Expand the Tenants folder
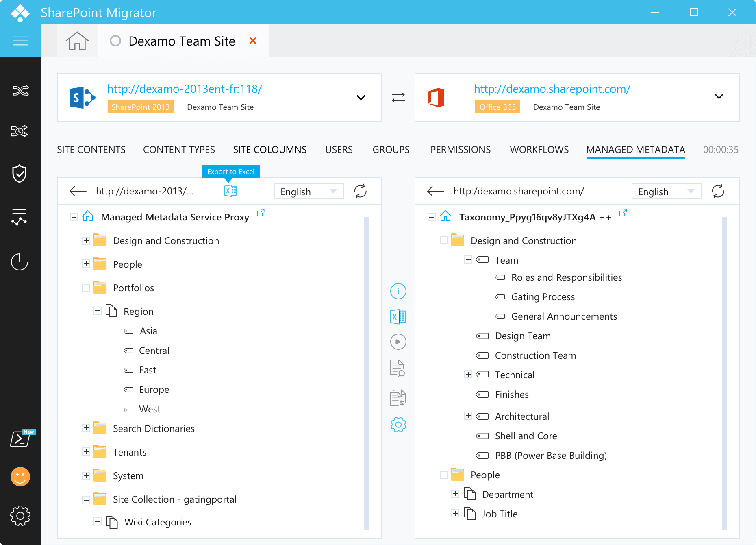Screen dimensions: 756x545 pyautogui.click(x=86, y=451)
